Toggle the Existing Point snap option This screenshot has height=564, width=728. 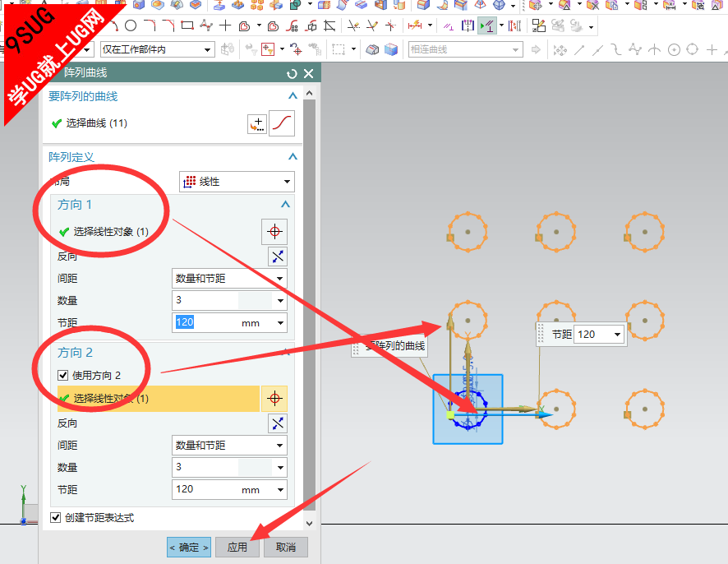(x=712, y=49)
